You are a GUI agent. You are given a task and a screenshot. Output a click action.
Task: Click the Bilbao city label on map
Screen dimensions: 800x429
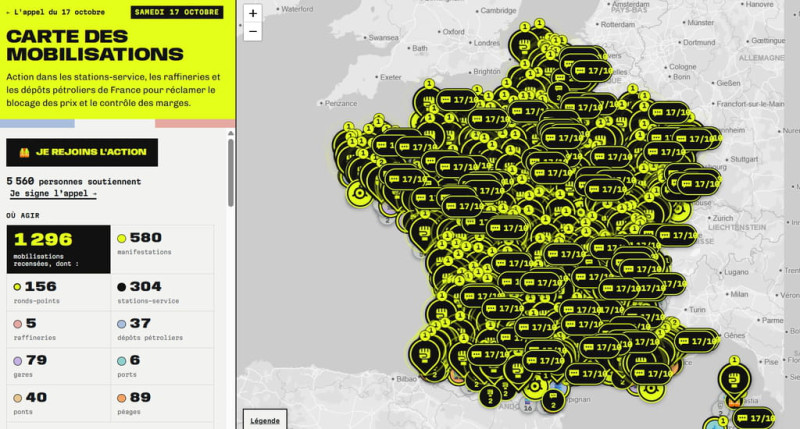[x=406, y=379]
